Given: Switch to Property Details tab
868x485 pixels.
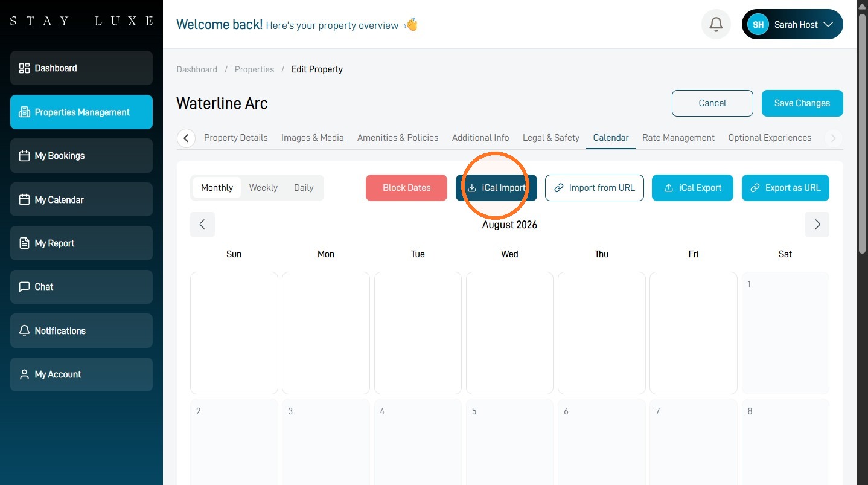Looking at the screenshot, I should (236, 138).
